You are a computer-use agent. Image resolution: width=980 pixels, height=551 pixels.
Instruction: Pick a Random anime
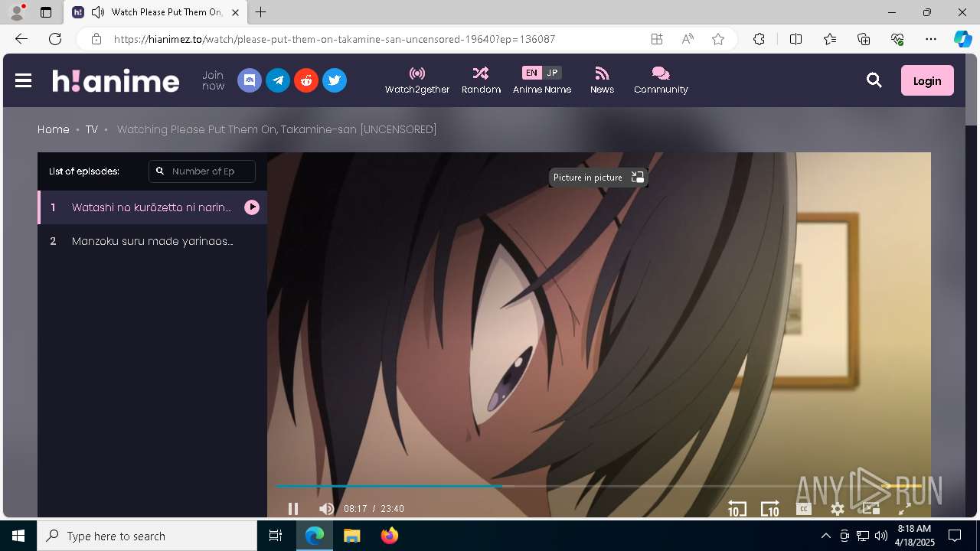click(x=481, y=80)
